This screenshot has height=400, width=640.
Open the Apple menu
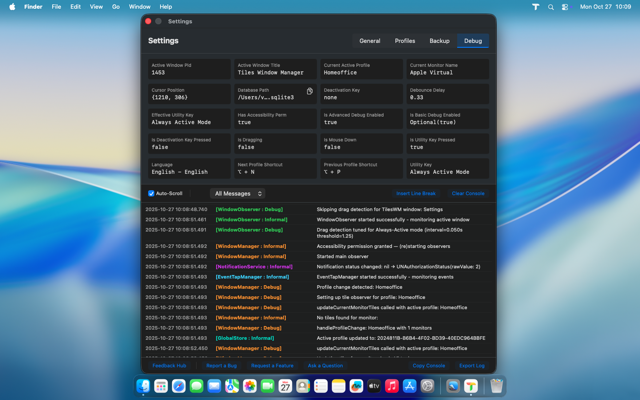tap(12, 7)
